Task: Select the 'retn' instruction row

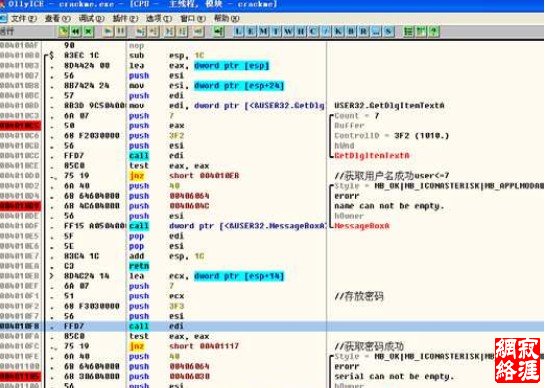Action: pyautogui.click(x=139, y=266)
